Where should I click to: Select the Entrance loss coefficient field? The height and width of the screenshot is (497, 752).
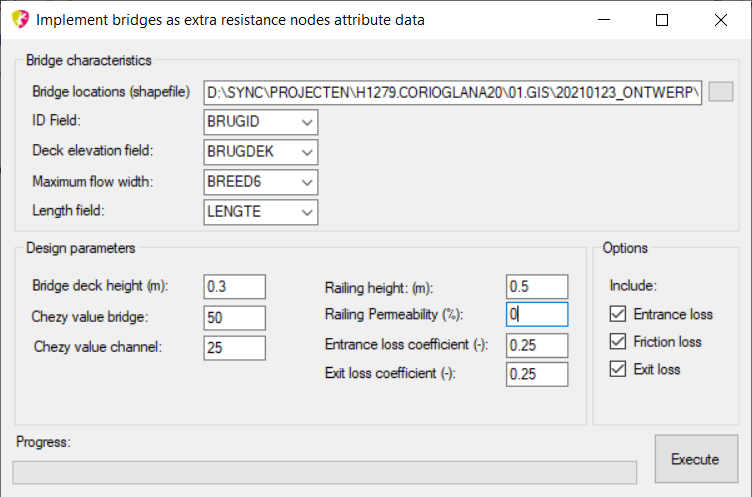(x=536, y=345)
